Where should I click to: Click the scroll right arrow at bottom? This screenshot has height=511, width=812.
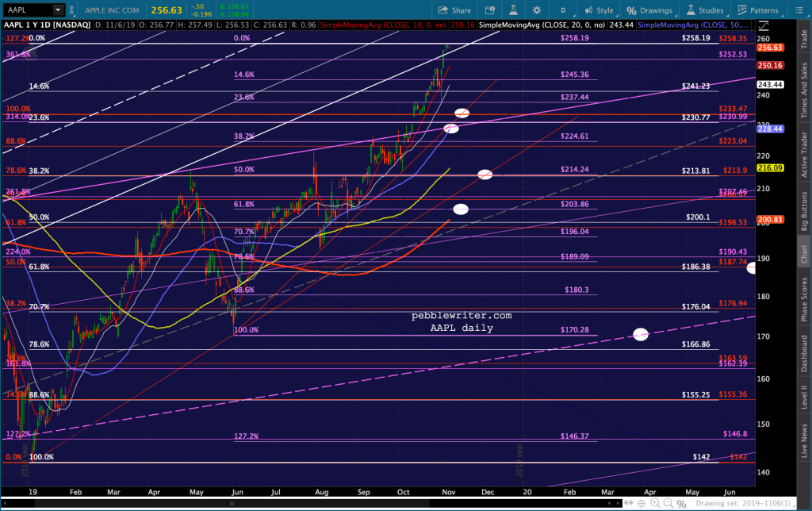click(617, 503)
